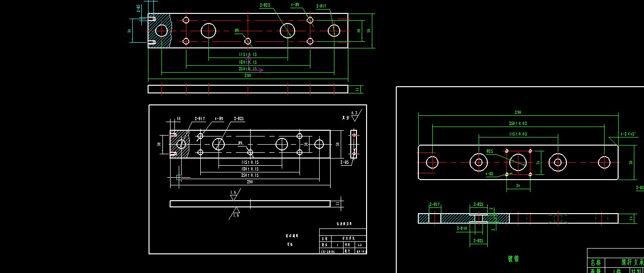The image size is (644, 273).
Task: Click the white 2-M5 label near end view
Action: point(344,162)
